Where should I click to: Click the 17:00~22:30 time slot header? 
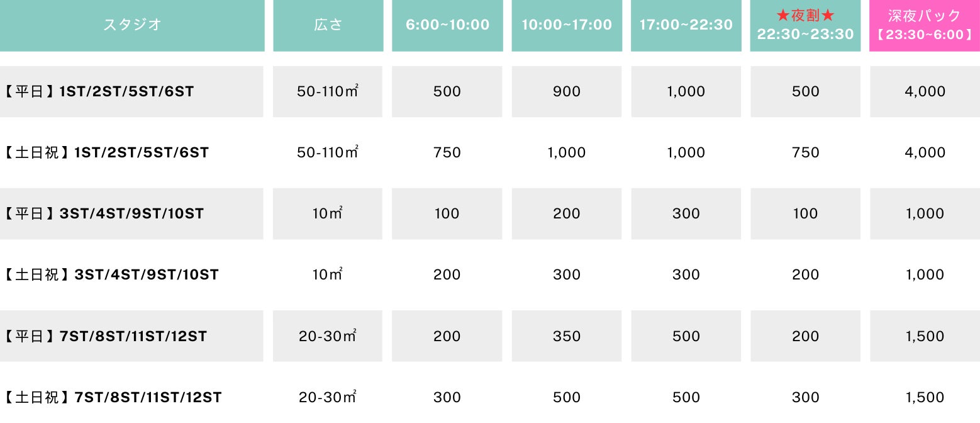[686, 25]
